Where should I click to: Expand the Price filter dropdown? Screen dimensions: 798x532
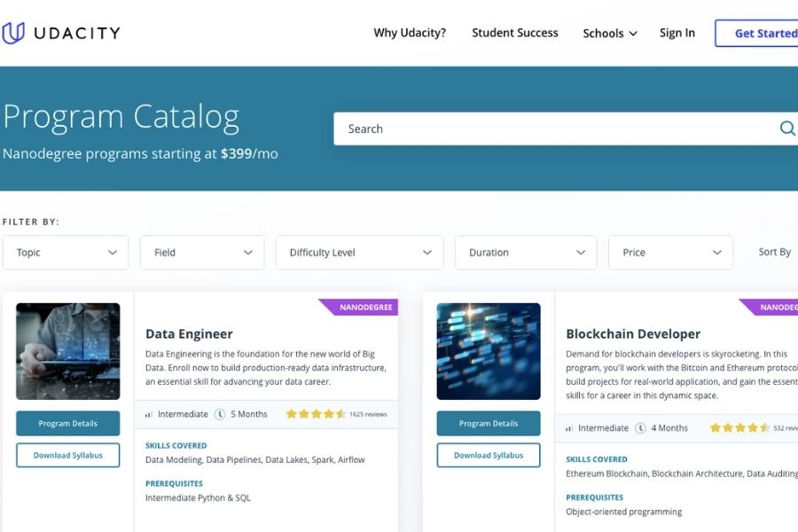[670, 253]
